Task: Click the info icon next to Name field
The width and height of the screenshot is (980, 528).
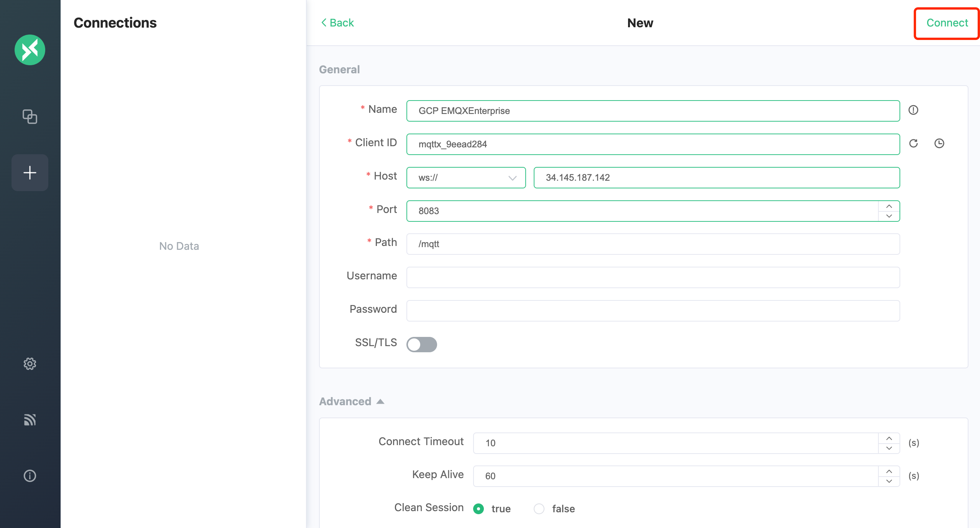Action: (x=914, y=110)
